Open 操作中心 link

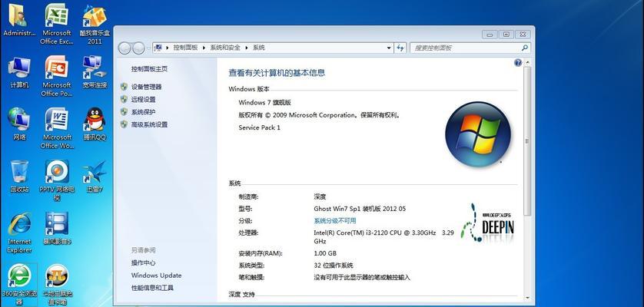pyautogui.click(x=144, y=262)
